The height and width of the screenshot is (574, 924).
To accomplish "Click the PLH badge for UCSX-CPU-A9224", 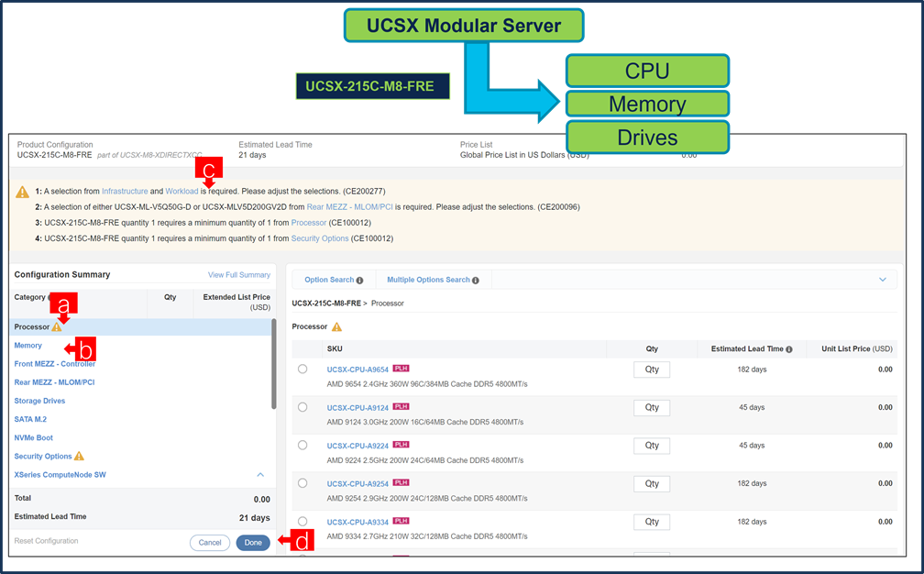I will click(401, 445).
